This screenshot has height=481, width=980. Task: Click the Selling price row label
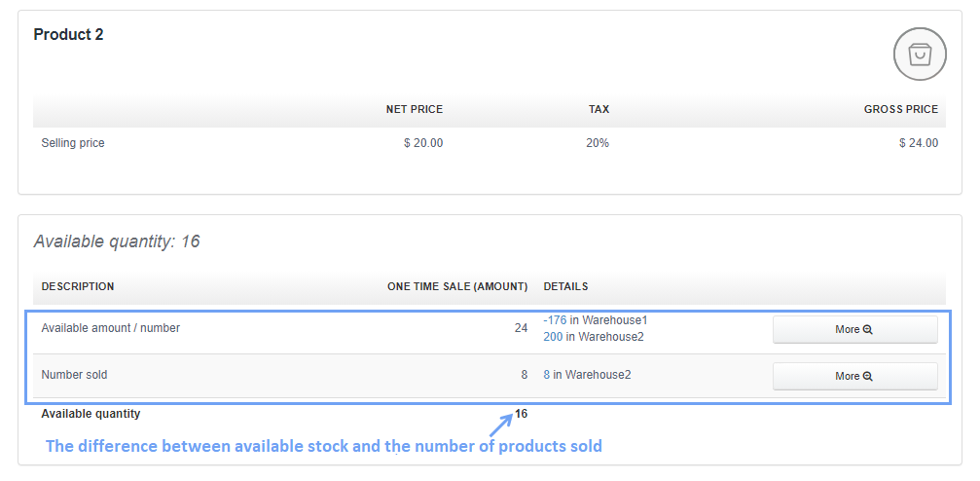coord(73,143)
